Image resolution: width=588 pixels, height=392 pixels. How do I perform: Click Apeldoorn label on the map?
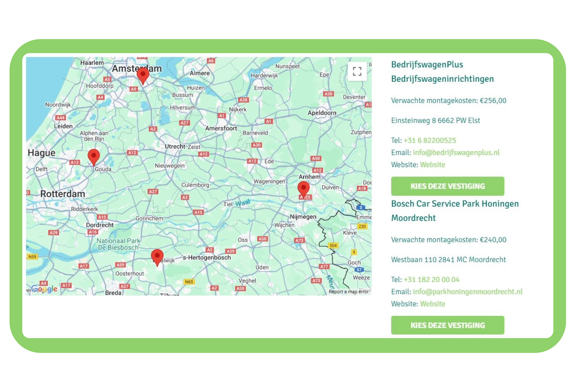coord(322,113)
